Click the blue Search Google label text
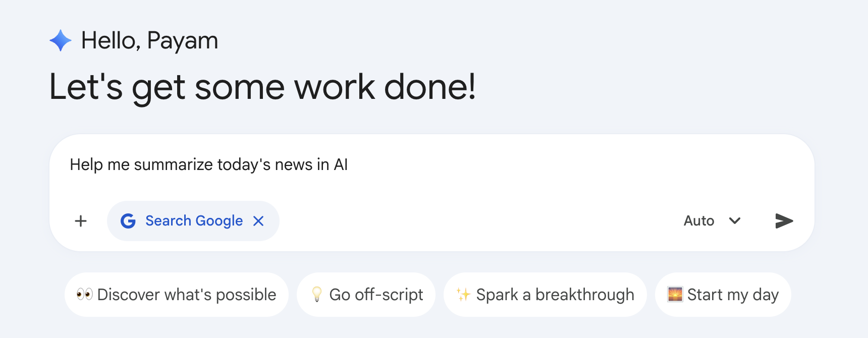Viewport: 868px width, 338px height. pos(194,220)
